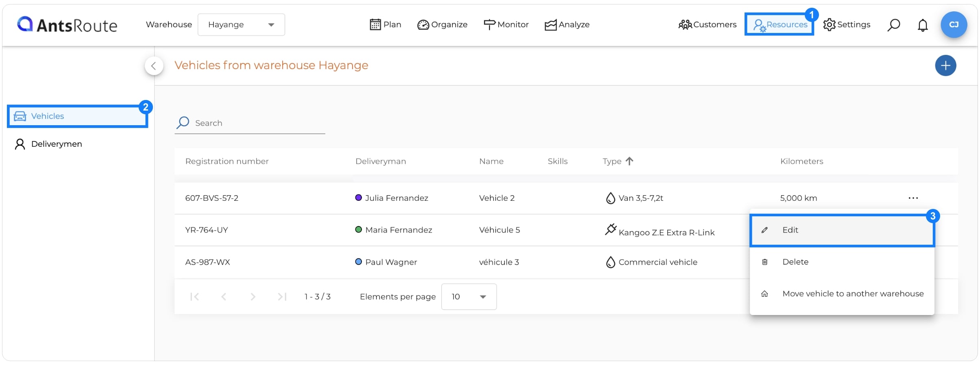
Task: Collapse the sidebar with the chevron button
Action: click(x=154, y=66)
